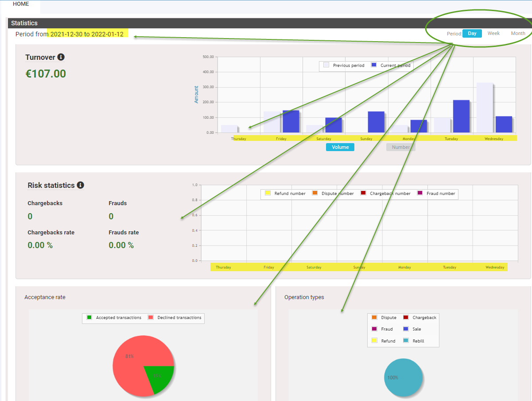Switch period to Month

tap(518, 33)
